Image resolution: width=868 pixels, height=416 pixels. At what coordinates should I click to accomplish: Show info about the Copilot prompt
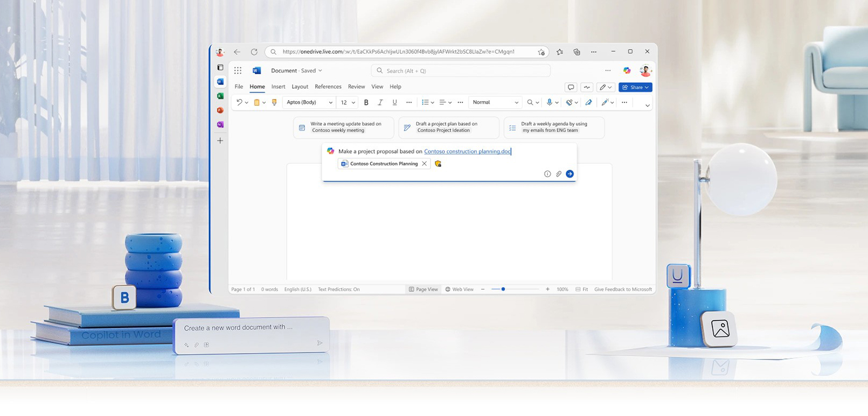547,174
